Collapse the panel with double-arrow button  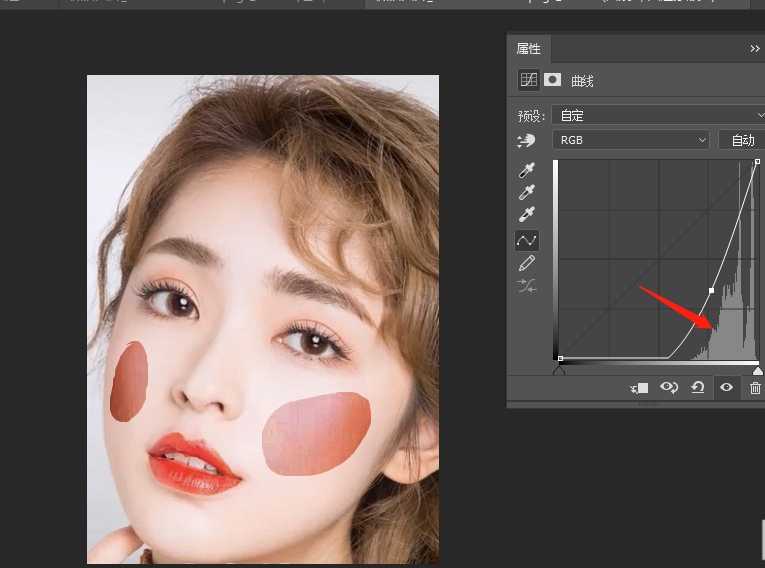[755, 48]
